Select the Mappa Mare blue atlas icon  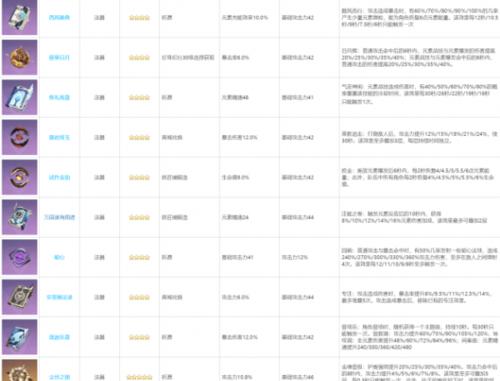click(19, 217)
